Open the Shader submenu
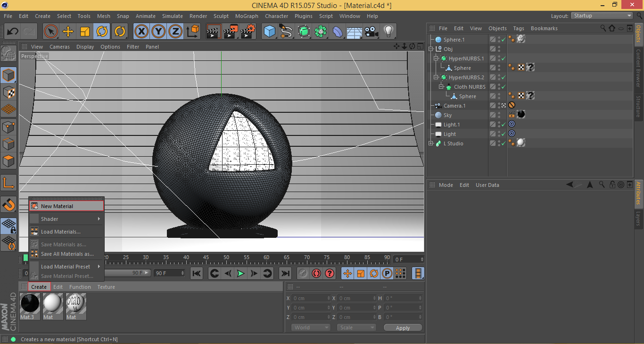The height and width of the screenshot is (344, 644). pos(66,219)
